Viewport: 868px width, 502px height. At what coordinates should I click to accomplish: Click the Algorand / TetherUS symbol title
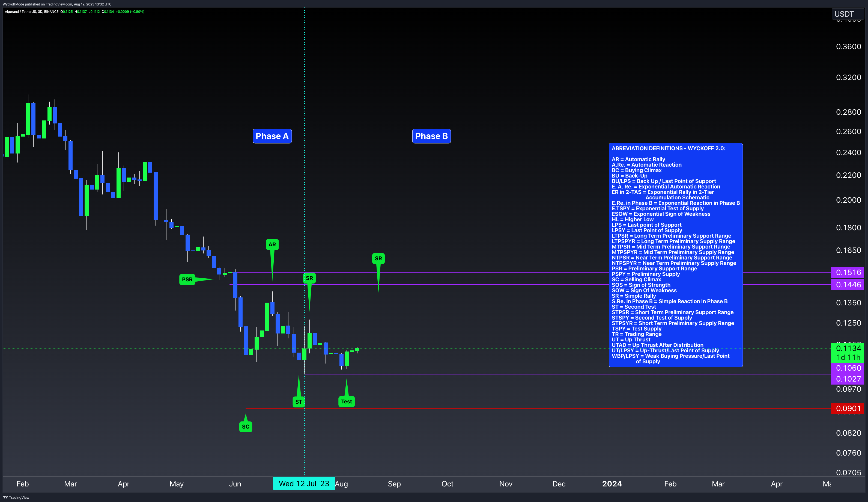point(31,12)
